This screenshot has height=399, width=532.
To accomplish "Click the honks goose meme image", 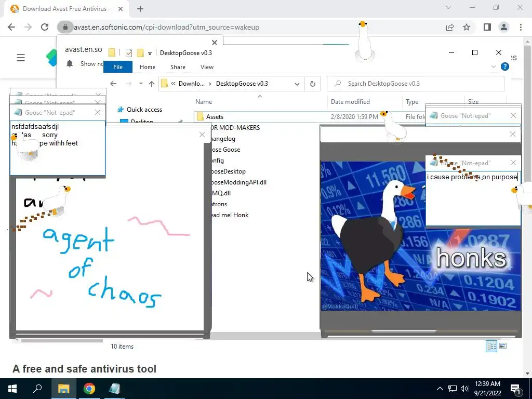I will pos(420,236).
